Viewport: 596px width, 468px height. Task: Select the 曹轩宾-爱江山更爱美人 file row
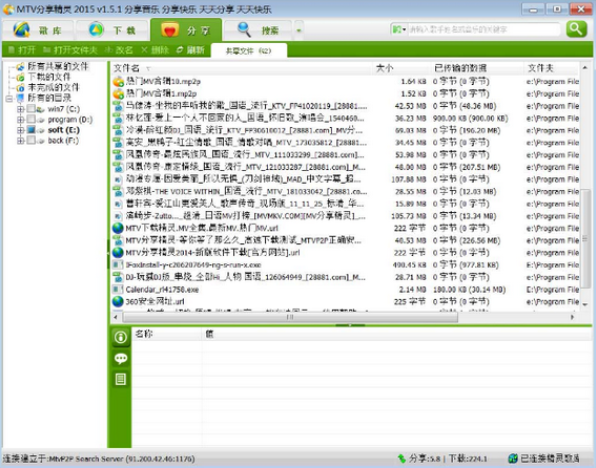345,204
